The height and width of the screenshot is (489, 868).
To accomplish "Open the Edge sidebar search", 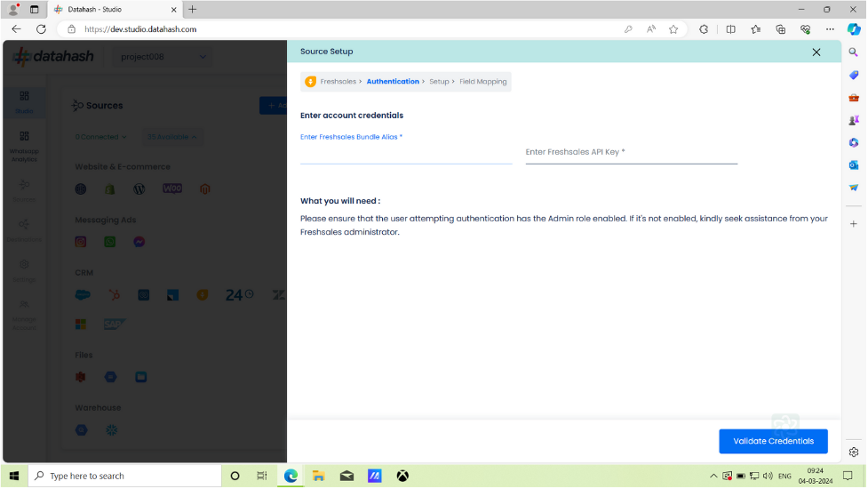I will (x=854, y=52).
